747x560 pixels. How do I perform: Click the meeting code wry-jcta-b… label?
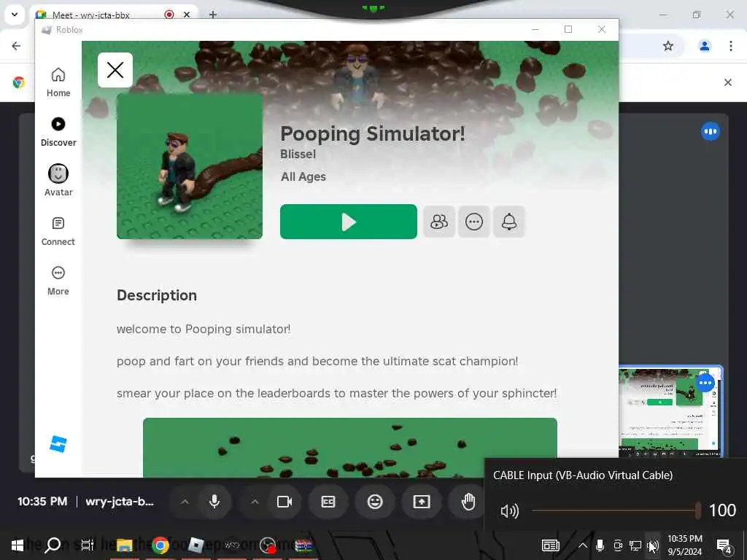tap(120, 502)
